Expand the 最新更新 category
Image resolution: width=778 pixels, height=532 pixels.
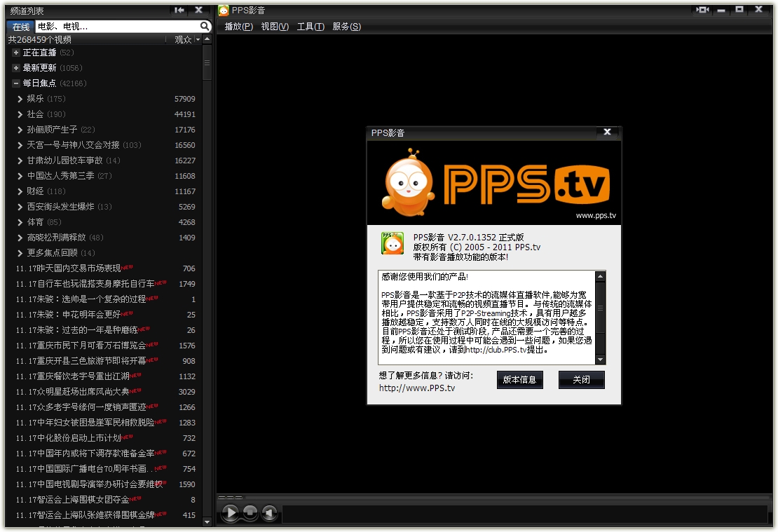pos(16,68)
